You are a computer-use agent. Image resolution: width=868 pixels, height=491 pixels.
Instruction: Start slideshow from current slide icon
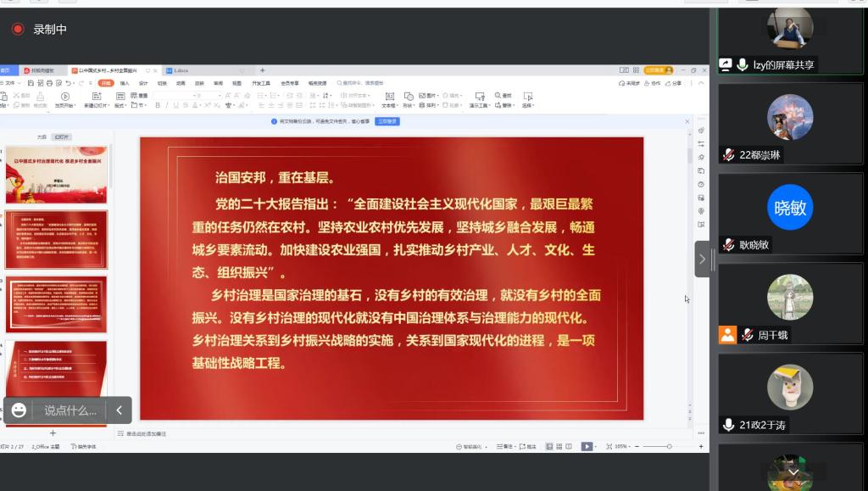[65, 97]
